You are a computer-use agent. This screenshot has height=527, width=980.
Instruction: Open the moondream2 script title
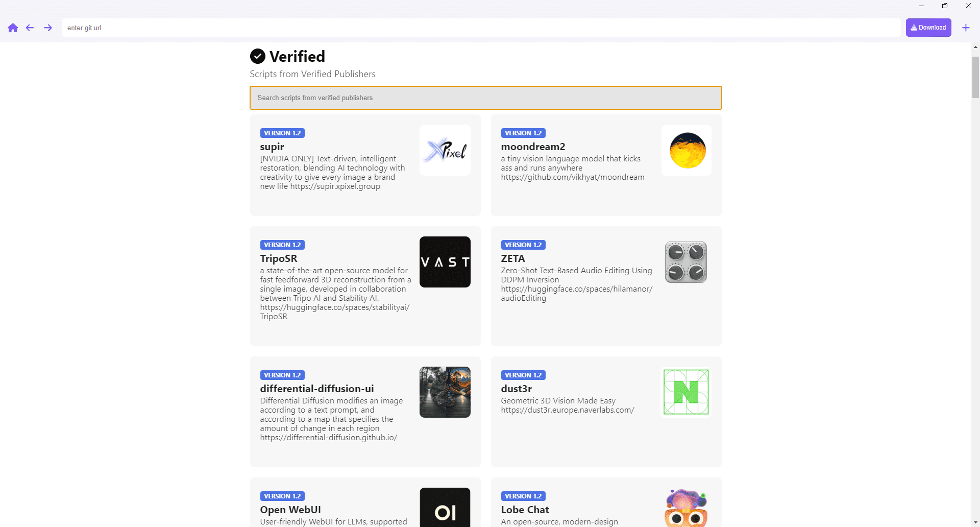click(533, 147)
